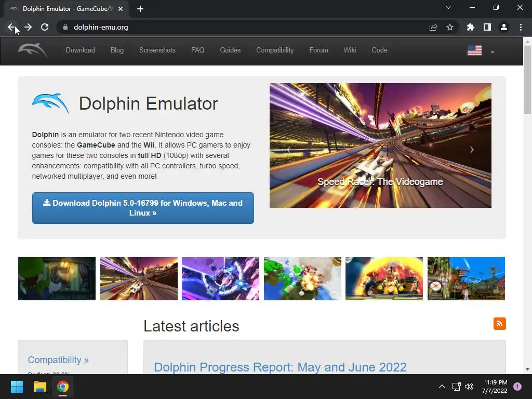
Task: Open the Chrome extensions puzzle icon
Action: pyautogui.click(x=471, y=27)
